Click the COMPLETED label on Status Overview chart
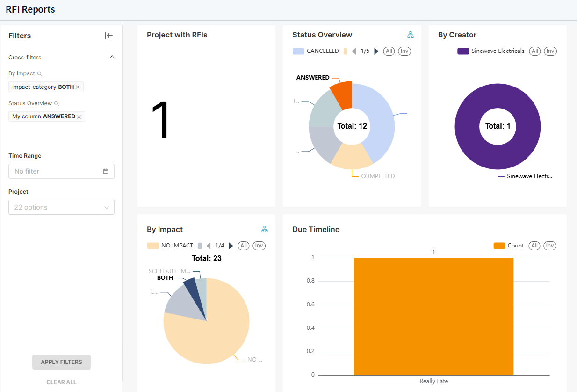Image resolution: width=577 pixels, height=392 pixels. point(378,176)
